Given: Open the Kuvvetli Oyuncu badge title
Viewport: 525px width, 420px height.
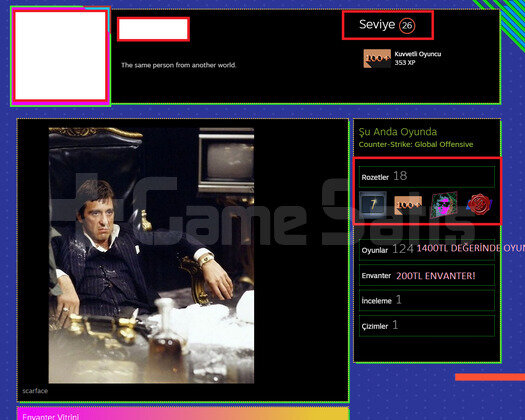Looking at the screenshot, I should point(418,54).
